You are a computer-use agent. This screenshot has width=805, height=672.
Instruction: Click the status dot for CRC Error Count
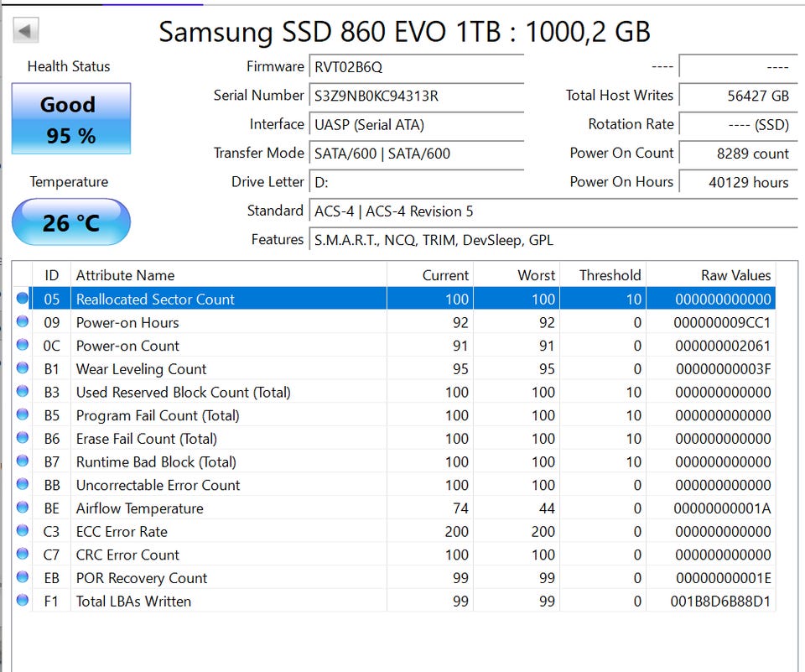(x=23, y=554)
